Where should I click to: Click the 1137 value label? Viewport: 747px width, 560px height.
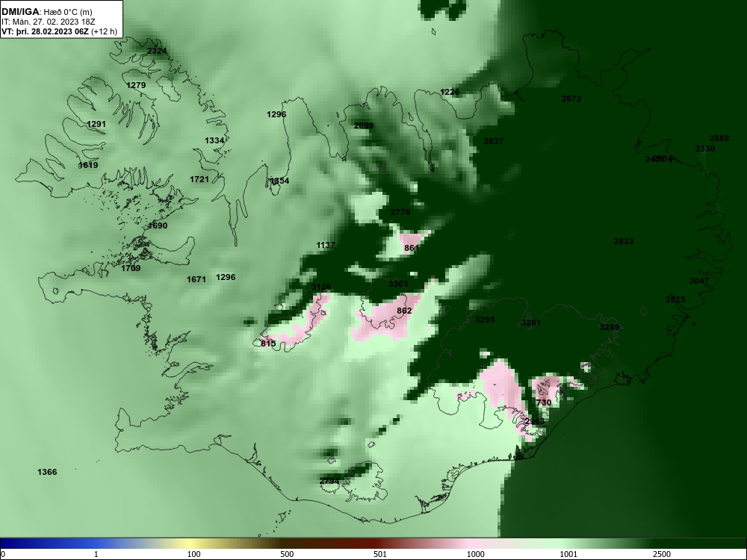pyautogui.click(x=326, y=245)
